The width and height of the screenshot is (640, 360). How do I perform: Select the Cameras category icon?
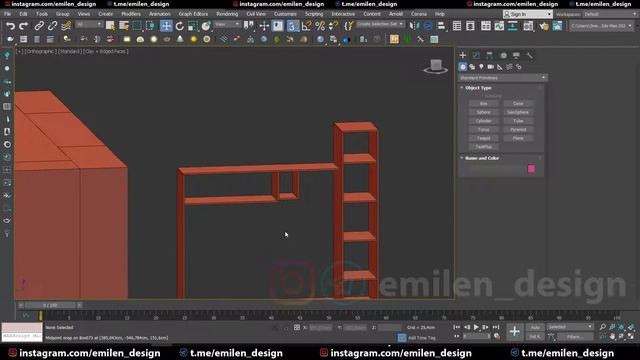(x=491, y=67)
